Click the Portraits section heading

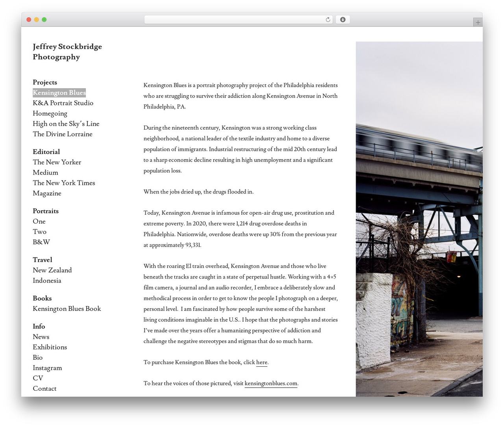[46, 211]
